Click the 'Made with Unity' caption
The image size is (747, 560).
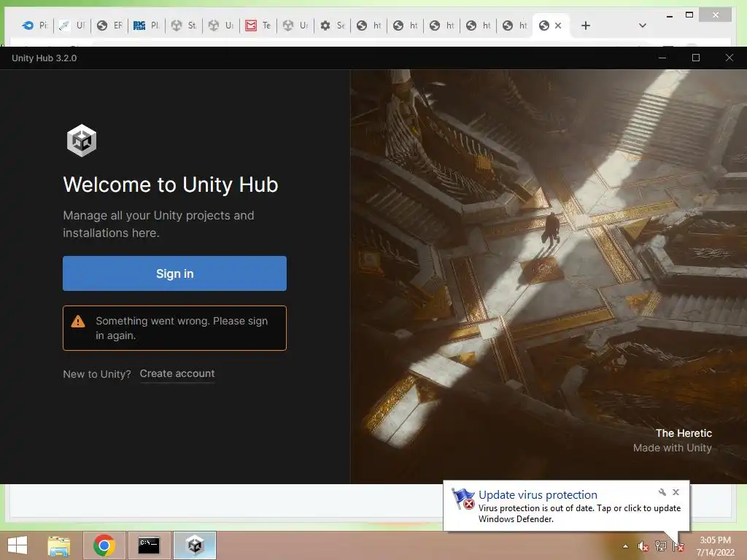(x=672, y=448)
